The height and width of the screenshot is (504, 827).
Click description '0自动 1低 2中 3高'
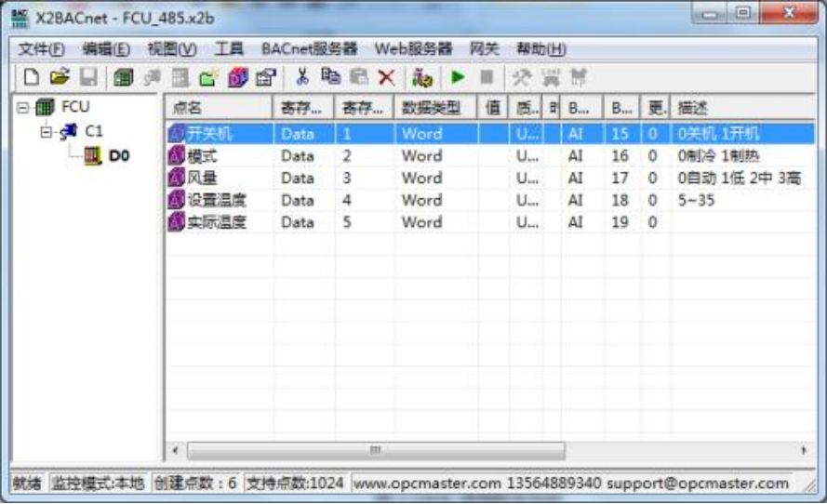(739, 178)
